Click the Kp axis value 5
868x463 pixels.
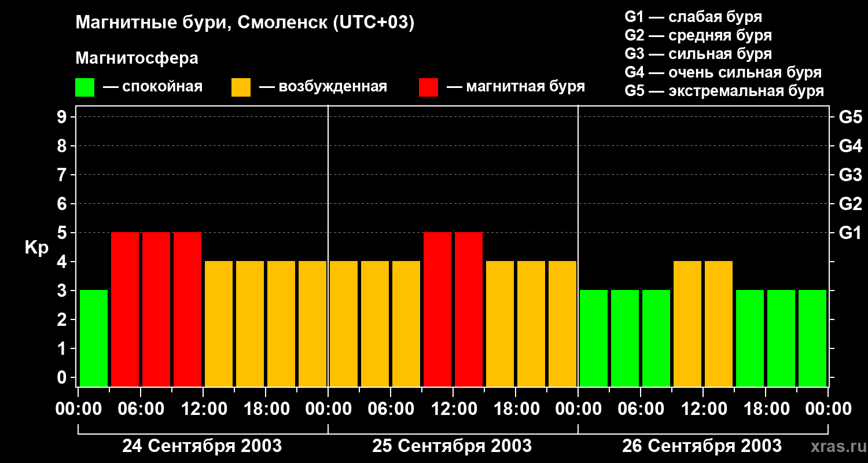click(62, 233)
